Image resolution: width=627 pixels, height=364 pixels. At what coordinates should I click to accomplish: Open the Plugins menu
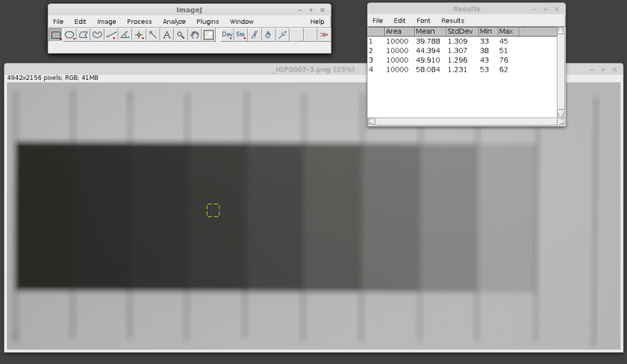coord(208,22)
